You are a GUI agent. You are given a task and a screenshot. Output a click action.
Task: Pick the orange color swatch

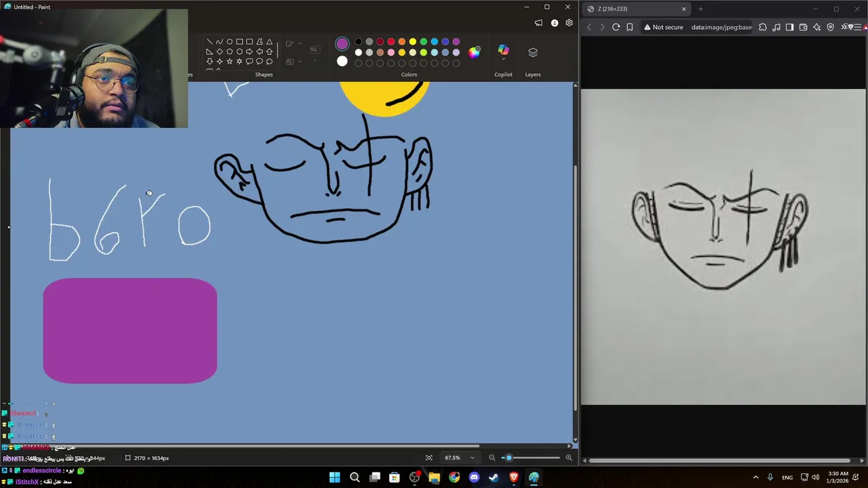point(401,41)
